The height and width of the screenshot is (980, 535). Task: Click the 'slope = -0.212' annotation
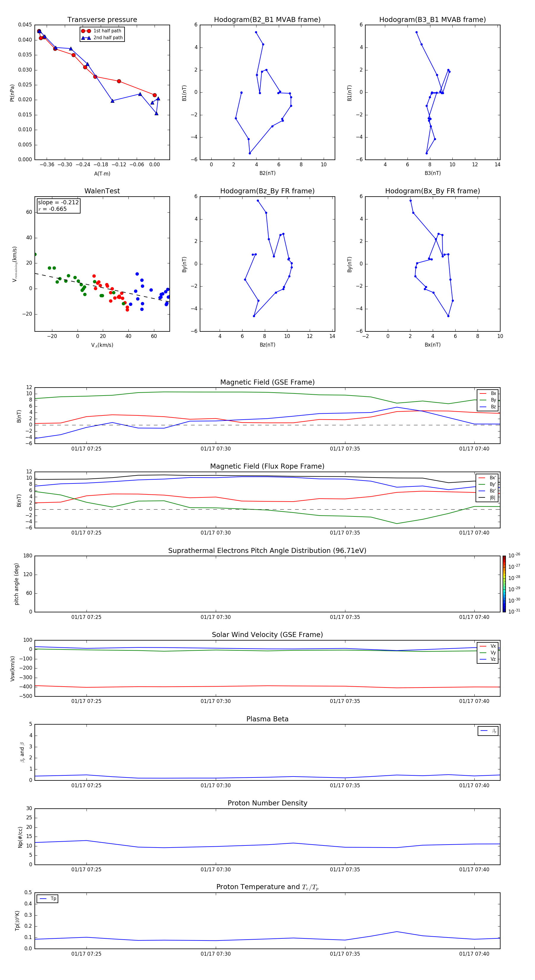(58, 203)
